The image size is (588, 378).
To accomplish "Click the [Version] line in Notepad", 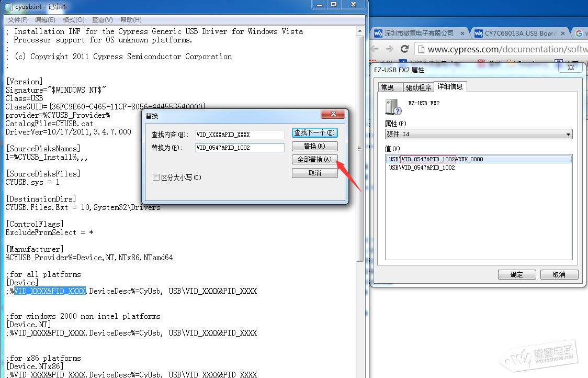I will (25, 82).
